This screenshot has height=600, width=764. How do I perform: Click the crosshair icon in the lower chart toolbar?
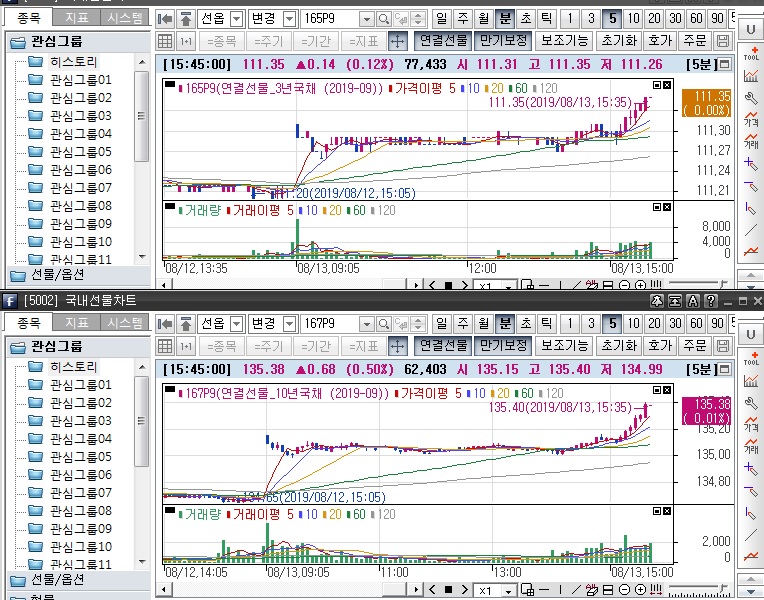pyautogui.click(x=397, y=346)
